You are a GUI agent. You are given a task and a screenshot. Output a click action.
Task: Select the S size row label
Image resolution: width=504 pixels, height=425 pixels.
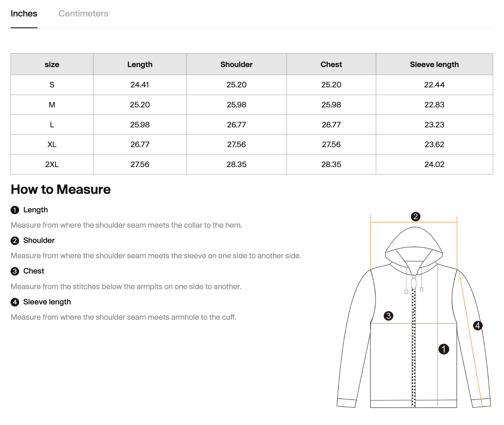pos(52,85)
